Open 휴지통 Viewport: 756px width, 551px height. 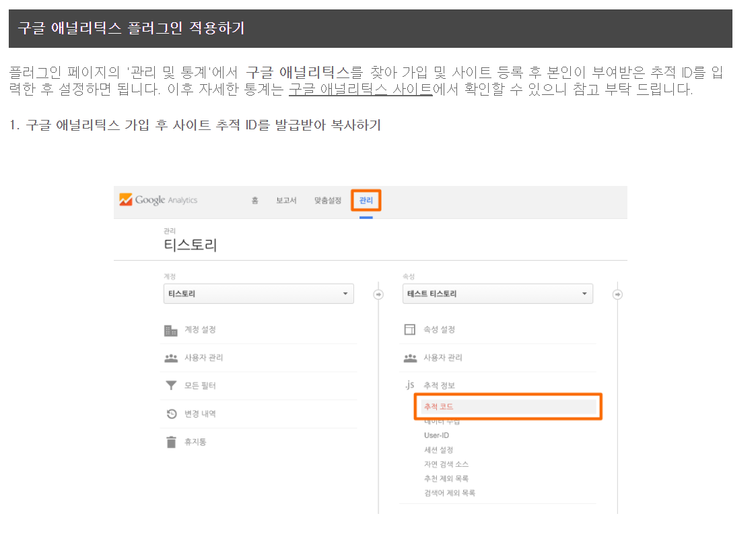pos(195,441)
